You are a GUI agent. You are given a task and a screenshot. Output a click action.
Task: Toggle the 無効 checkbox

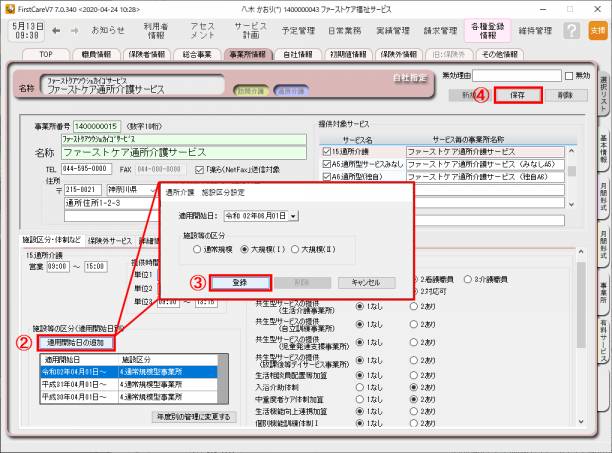coord(569,76)
